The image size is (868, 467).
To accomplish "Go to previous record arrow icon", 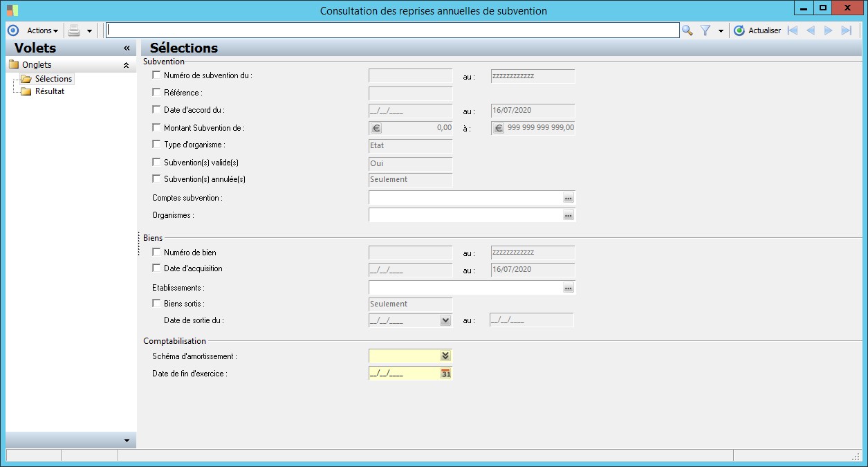I will click(x=811, y=30).
